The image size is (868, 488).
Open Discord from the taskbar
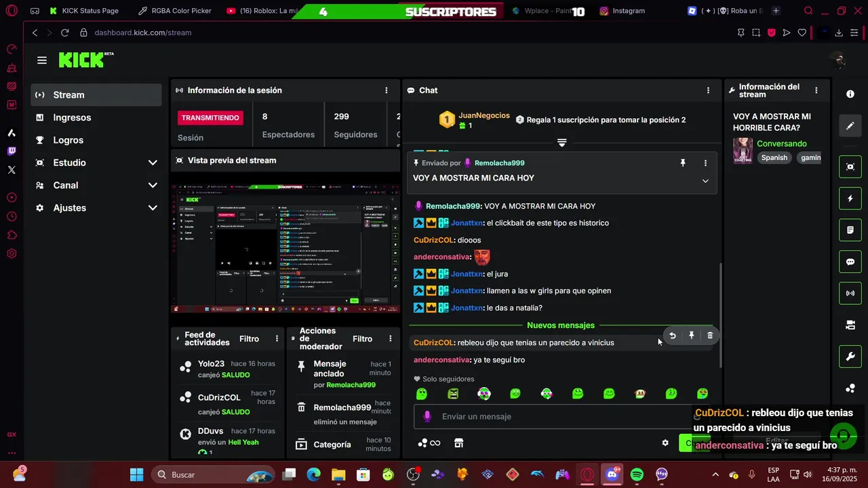(612, 474)
